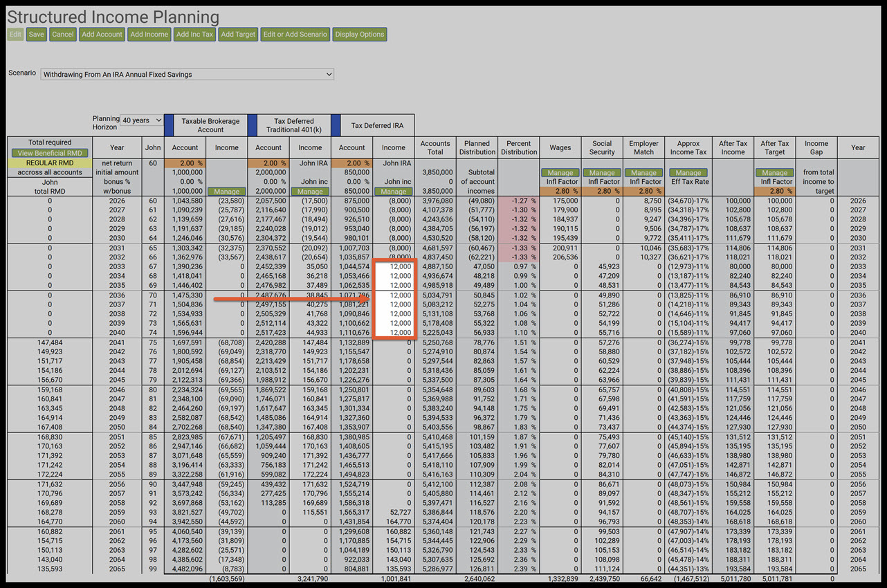Click Manage under Traditional 401(k) Income column
The width and height of the screenshot is (887, 588).
point(310,192)
